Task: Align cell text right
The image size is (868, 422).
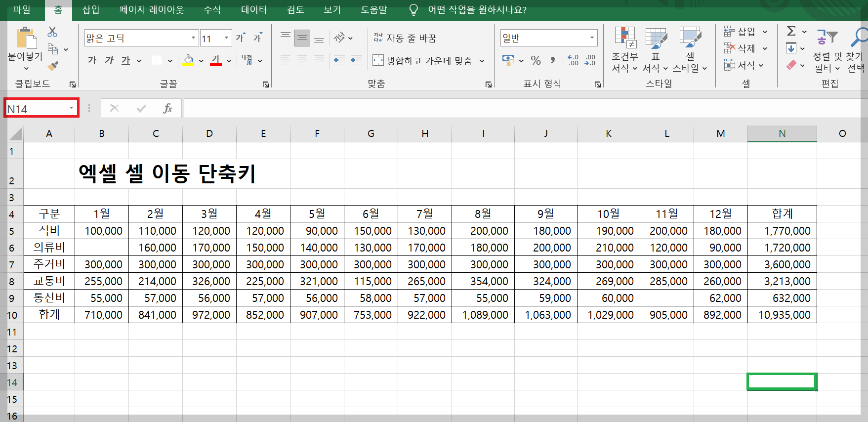Action: tap(319, 60)
